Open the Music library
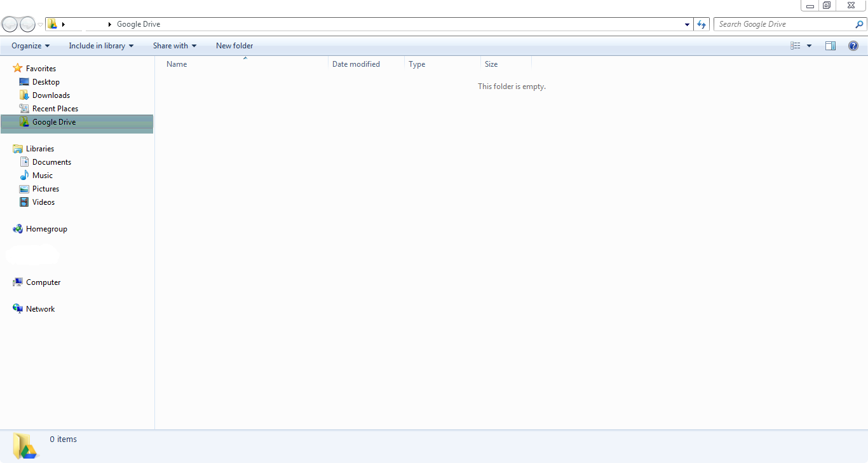This screenshot has height=463, width=868. [43, 176]
